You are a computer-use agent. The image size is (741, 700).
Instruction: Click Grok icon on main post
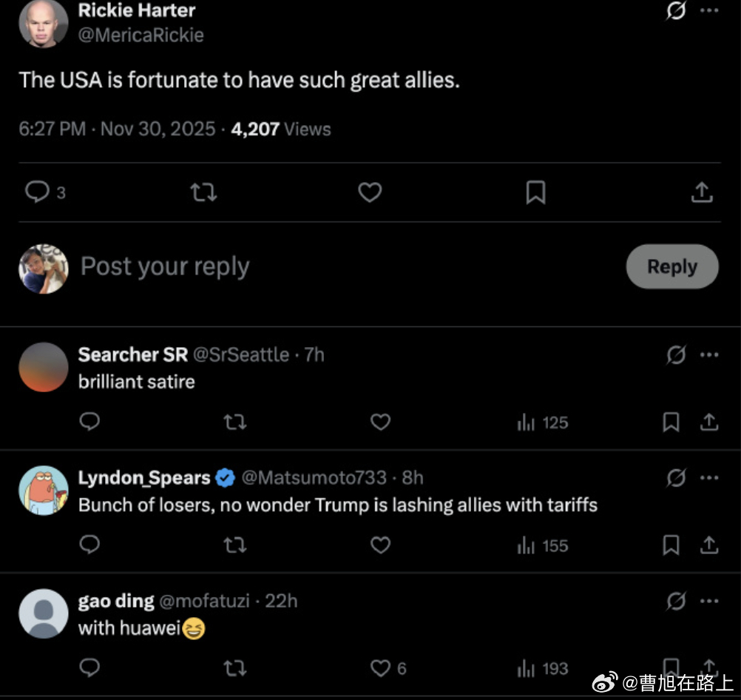(x=676, y=11)
